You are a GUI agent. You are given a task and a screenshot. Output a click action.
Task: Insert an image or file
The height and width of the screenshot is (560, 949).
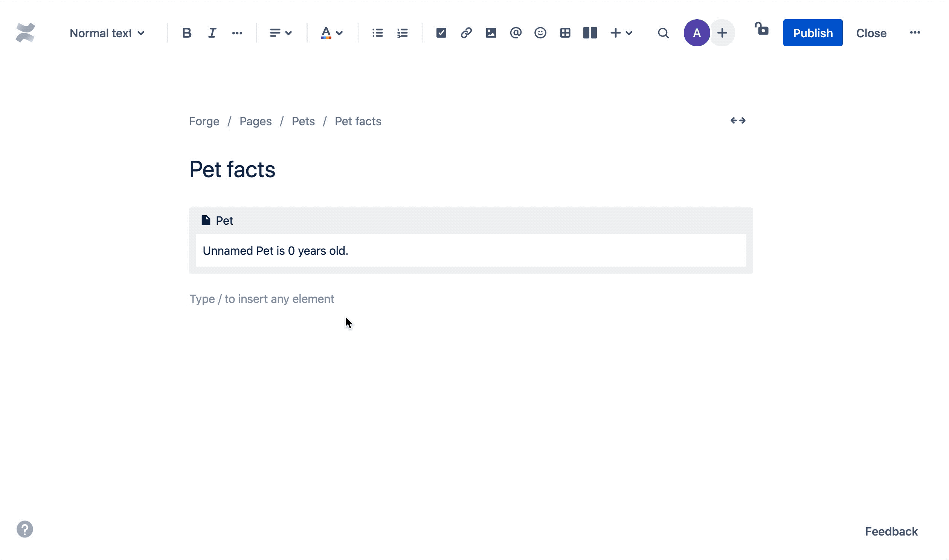(x=490, y=33)
